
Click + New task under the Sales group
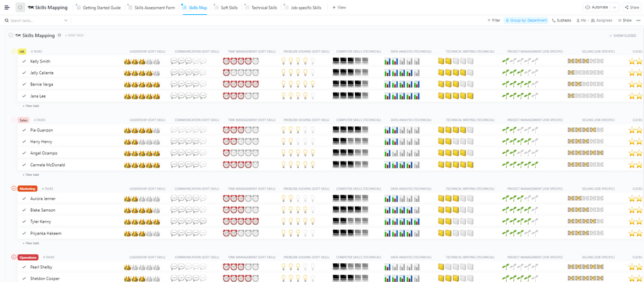coord(31,174)
